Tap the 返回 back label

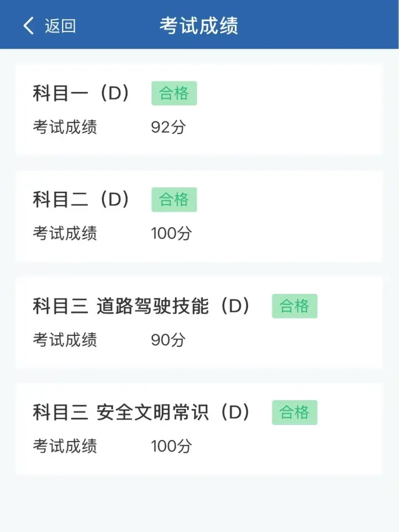[x=60, y=26]
